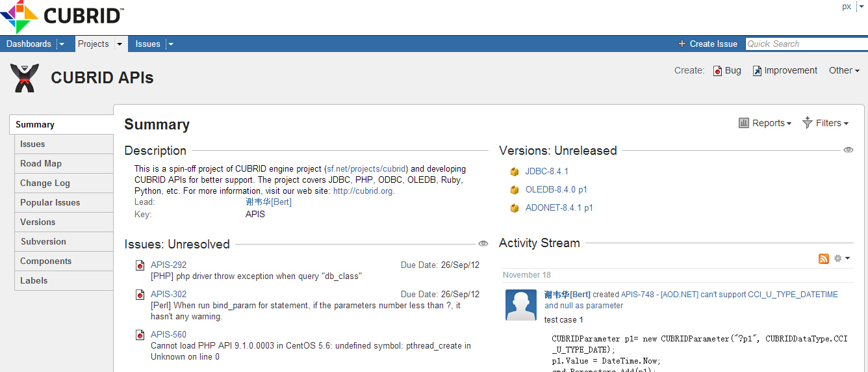Screen dimensions: 868x372
Task: Select the Issues sidebar tab
Action: pyautogui.click(x=64, y=144)
